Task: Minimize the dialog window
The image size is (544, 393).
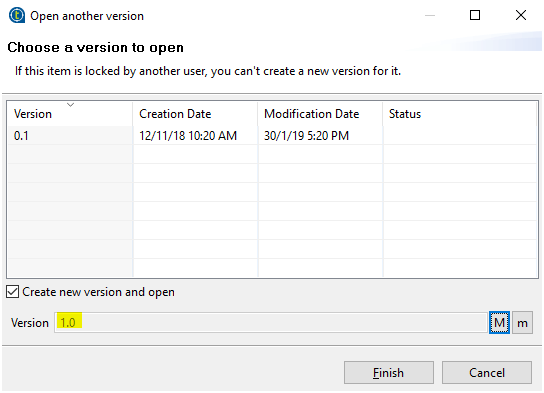Action: (x=430, y=15)
